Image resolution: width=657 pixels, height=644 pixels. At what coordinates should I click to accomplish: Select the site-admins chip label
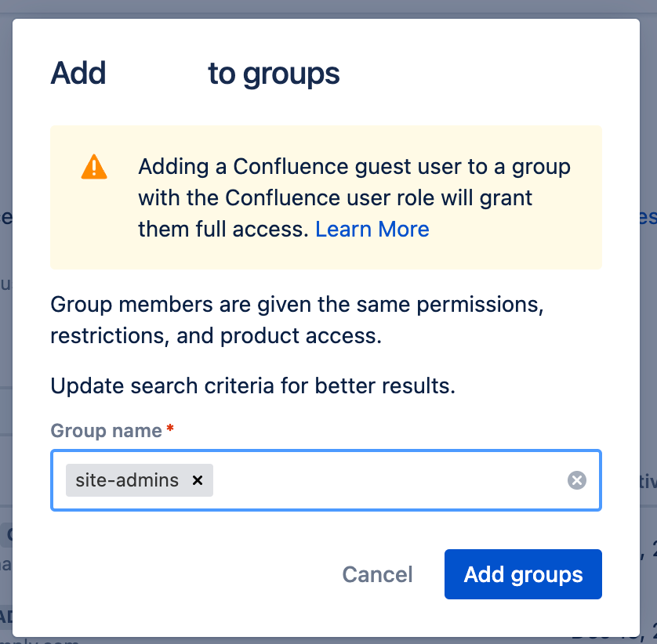point(127,479)
